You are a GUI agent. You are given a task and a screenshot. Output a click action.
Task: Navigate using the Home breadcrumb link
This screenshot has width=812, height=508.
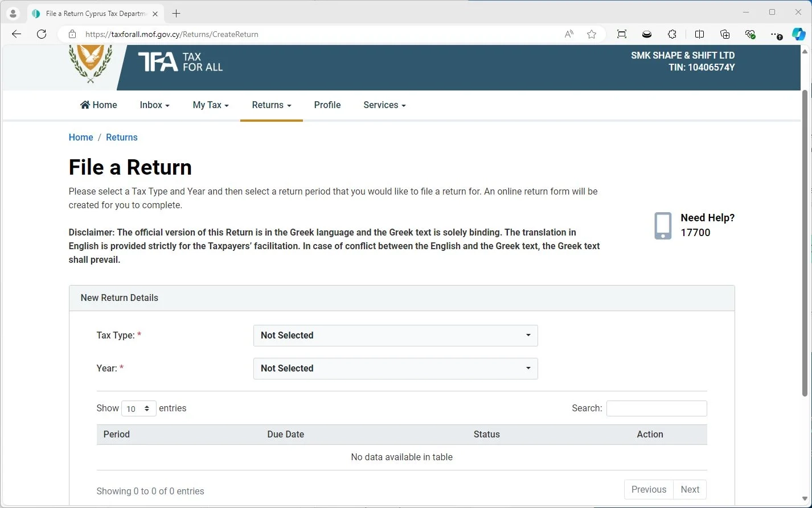(x=80, y=137)
